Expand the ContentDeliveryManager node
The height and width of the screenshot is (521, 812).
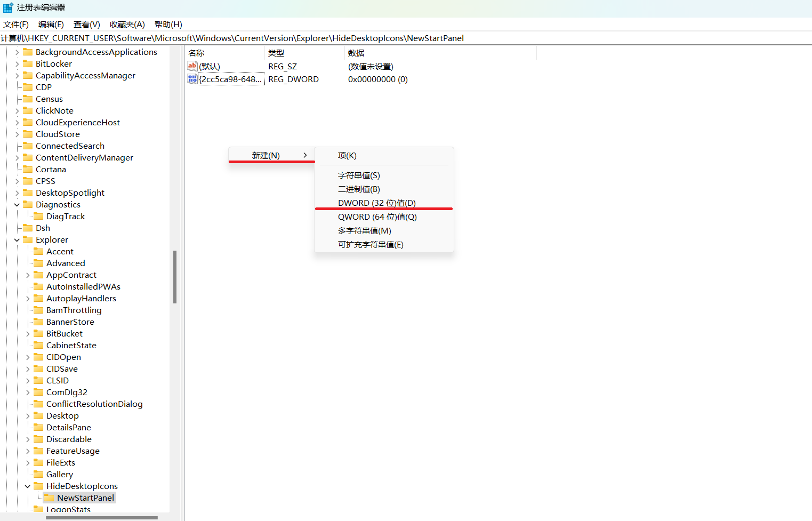[17, 158]
